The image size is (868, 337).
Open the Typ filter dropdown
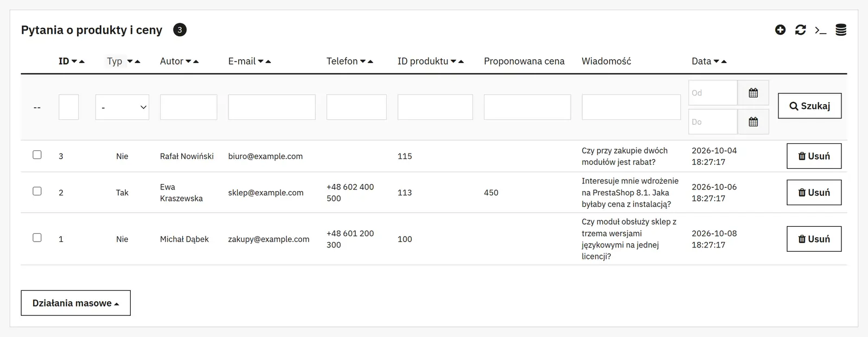[122, 107]
